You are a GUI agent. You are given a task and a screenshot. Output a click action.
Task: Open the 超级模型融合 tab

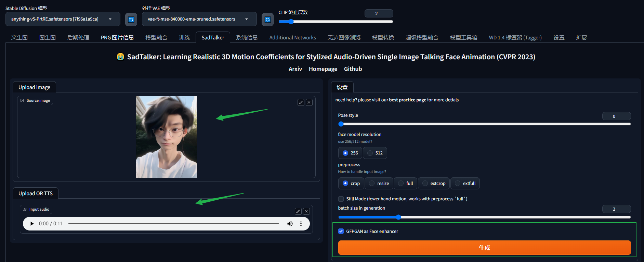click(x=422, y=38)
